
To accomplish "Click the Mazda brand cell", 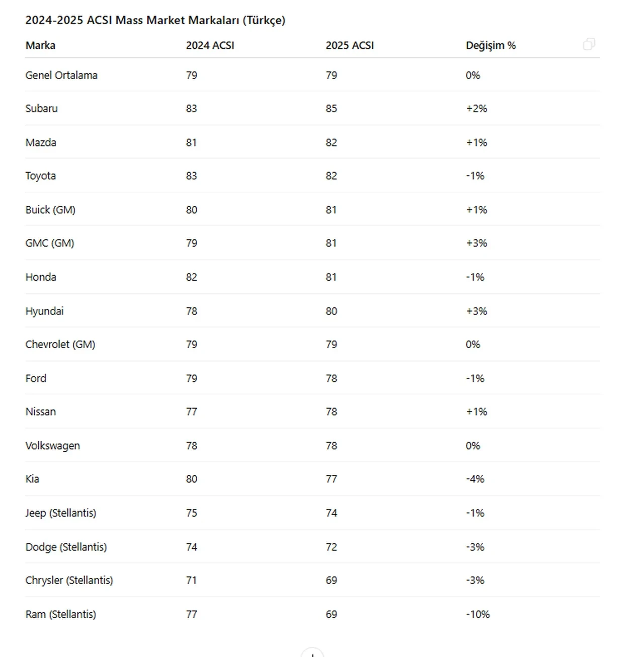I will pyautogui.click(x=41, y=142).
